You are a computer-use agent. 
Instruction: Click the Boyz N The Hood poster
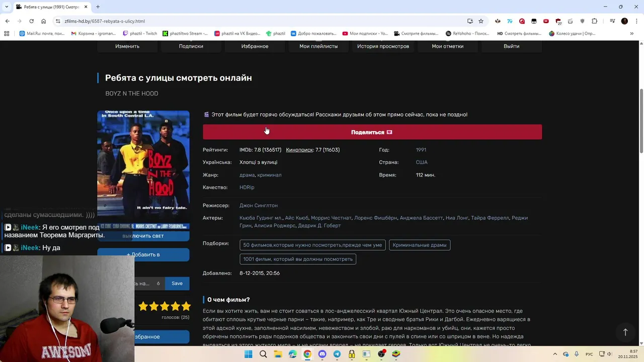[143, 170]
